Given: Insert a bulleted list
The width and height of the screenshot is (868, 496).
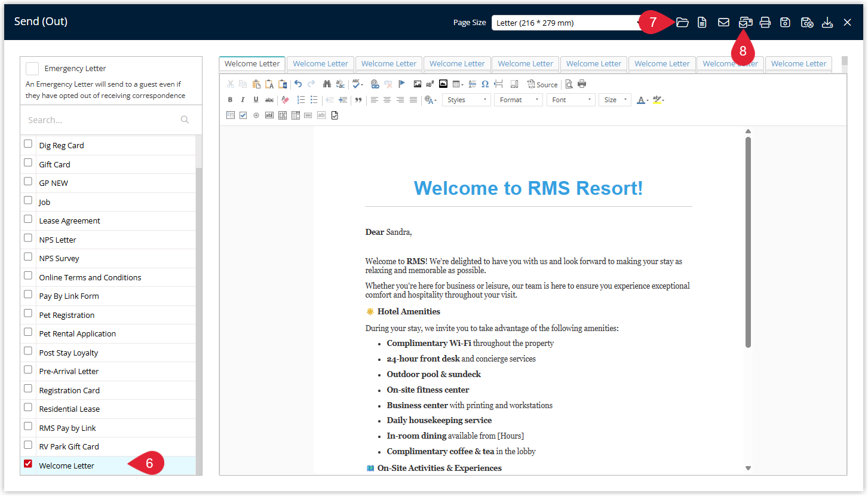Looking at the screenshot, I should 314,100.
